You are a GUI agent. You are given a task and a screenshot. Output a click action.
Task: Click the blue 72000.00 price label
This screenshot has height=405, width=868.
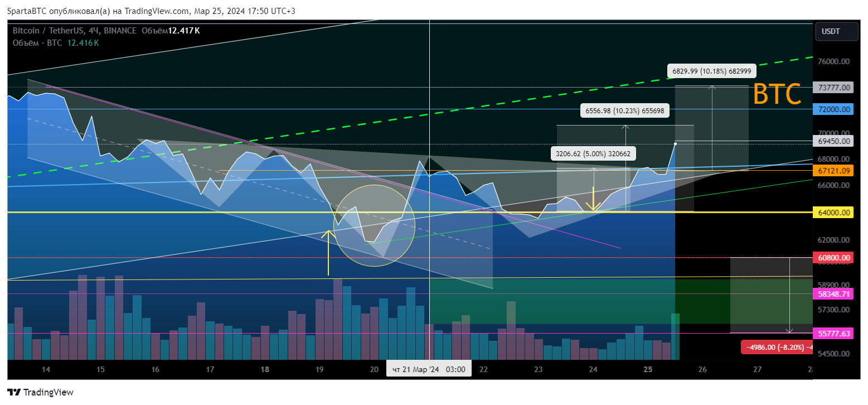pyautogui.click(x=835, y=109)
